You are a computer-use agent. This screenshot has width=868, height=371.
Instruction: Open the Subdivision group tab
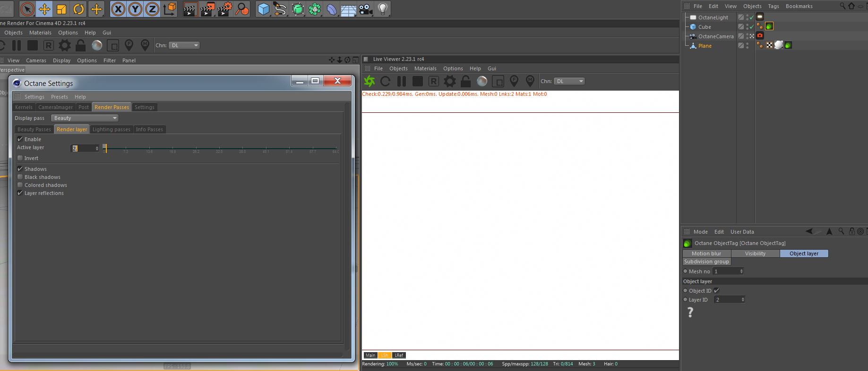coord(706,261)
